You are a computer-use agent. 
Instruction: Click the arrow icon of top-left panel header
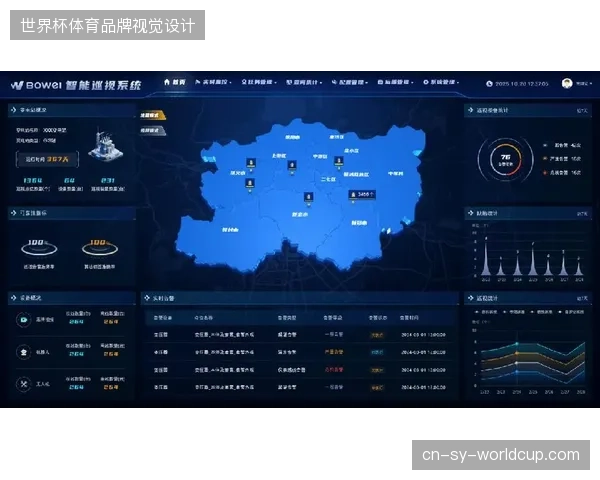coord(14,110)
